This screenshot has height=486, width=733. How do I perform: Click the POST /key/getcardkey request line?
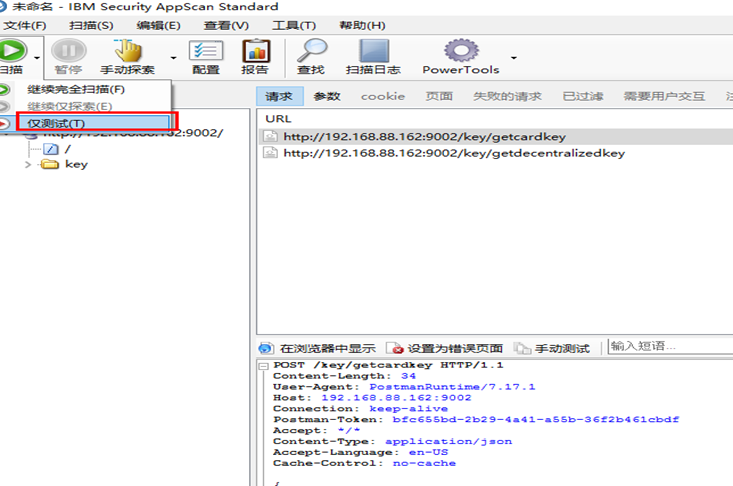click(x=388, y=365)
